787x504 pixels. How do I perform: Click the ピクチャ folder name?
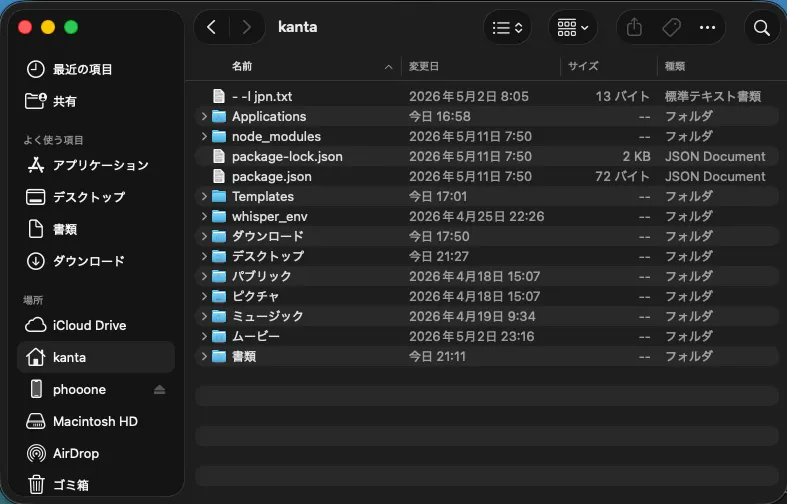click(255, 296)
